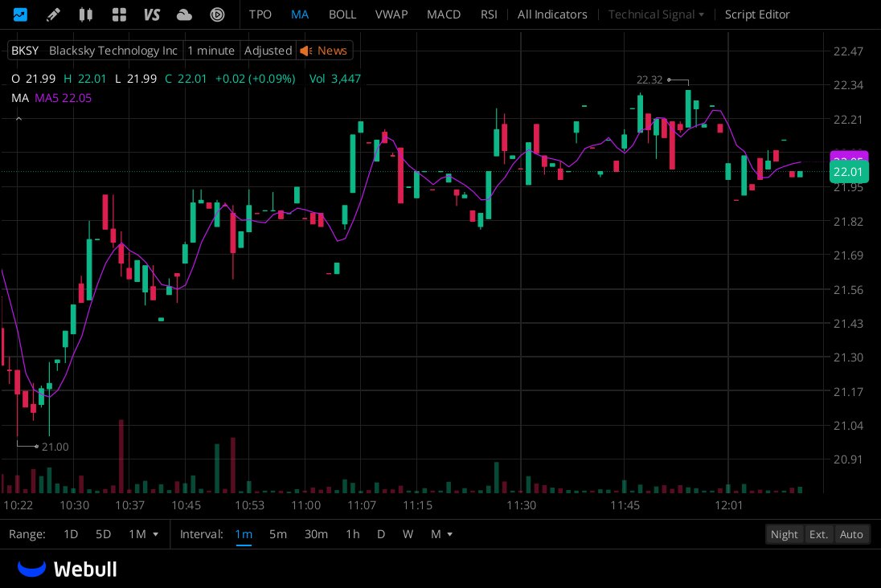Select the 1m interval

coord(244,534)
